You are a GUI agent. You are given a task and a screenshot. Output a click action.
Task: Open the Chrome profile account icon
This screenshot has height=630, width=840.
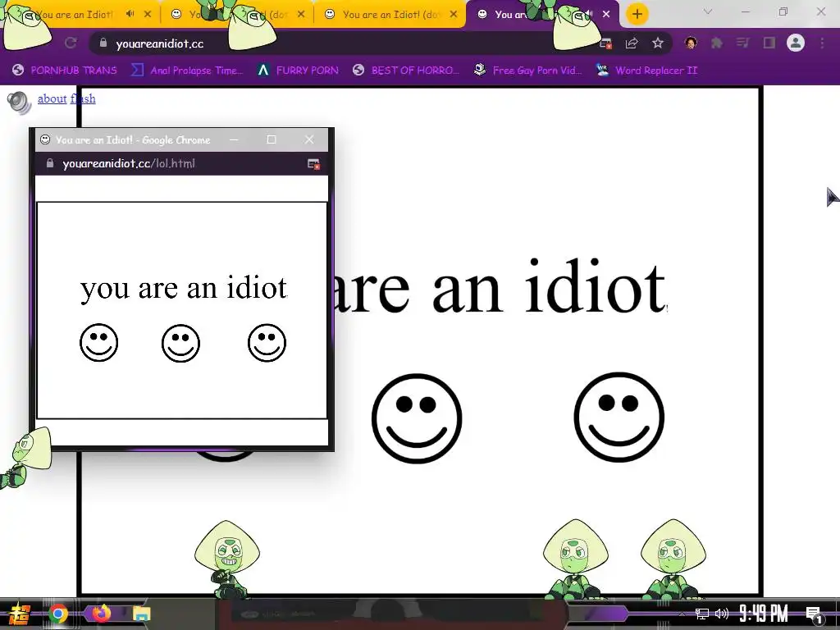coord(796,43)
